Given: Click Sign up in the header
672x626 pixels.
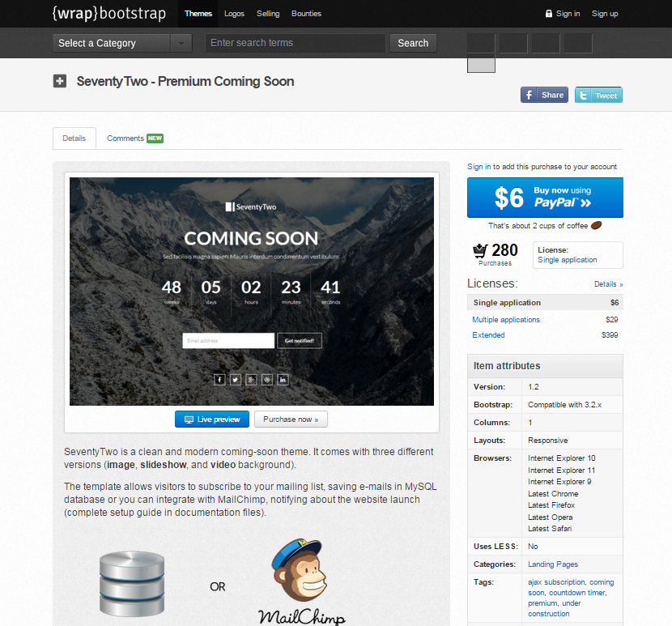Looking at the screenshot, I should click(x=605, y=13).
